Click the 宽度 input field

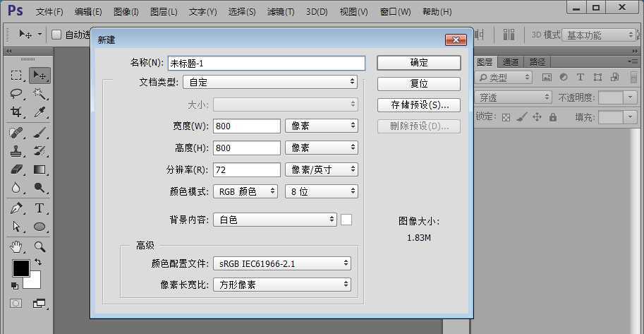click(247, 126)
